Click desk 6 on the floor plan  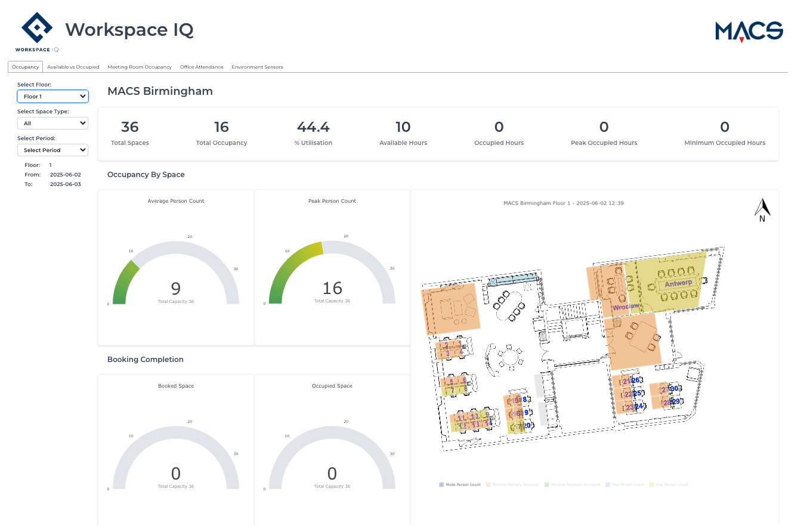tap(465, 380)
